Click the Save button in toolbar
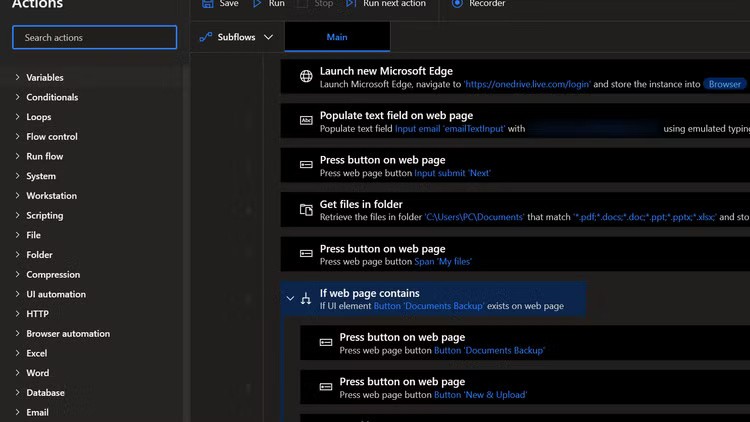This screenshot has height=422, width=750. [220, 4]
